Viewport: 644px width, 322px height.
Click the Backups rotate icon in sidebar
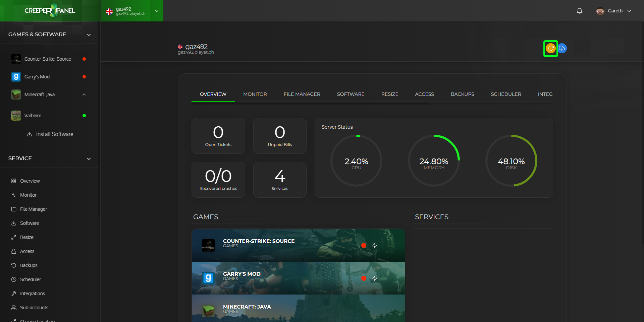pyautogui.click(x=14, y=265)
